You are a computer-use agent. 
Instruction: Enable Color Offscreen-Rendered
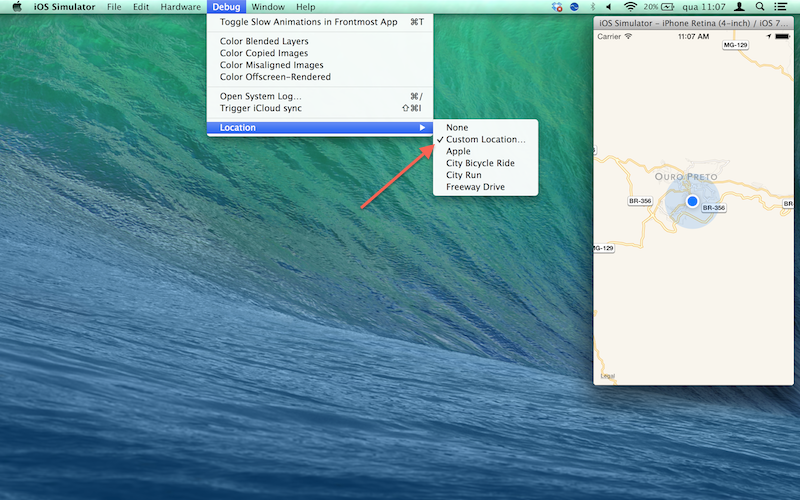click(320, 77)
